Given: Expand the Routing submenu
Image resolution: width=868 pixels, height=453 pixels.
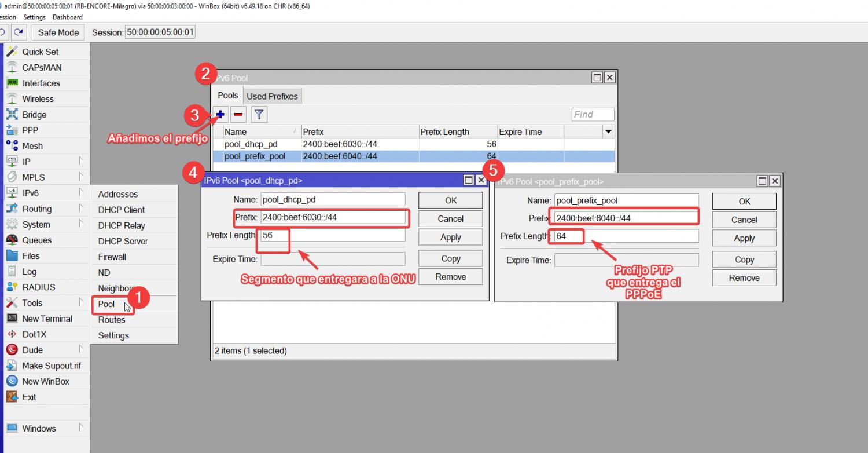Looking at the screenshot, I should click(x=37, y=209).
